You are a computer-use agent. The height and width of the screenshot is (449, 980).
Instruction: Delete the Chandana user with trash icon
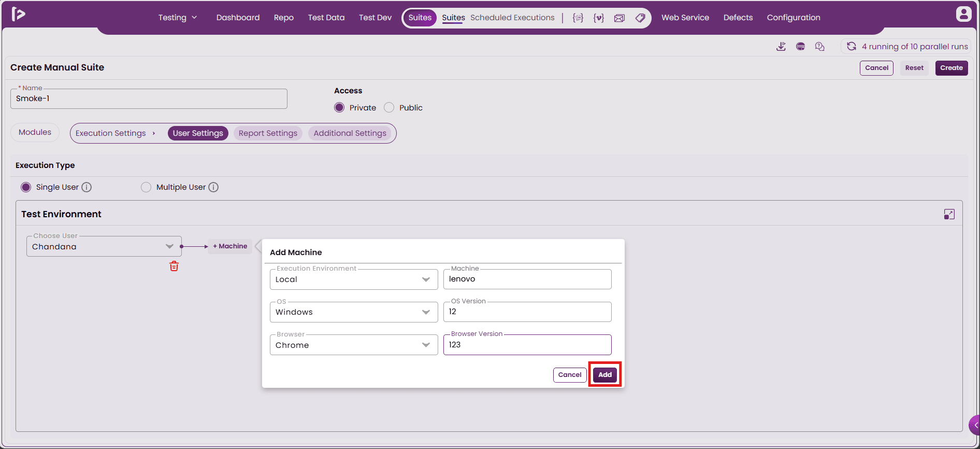pyautogui.click(x=174, y=266)
